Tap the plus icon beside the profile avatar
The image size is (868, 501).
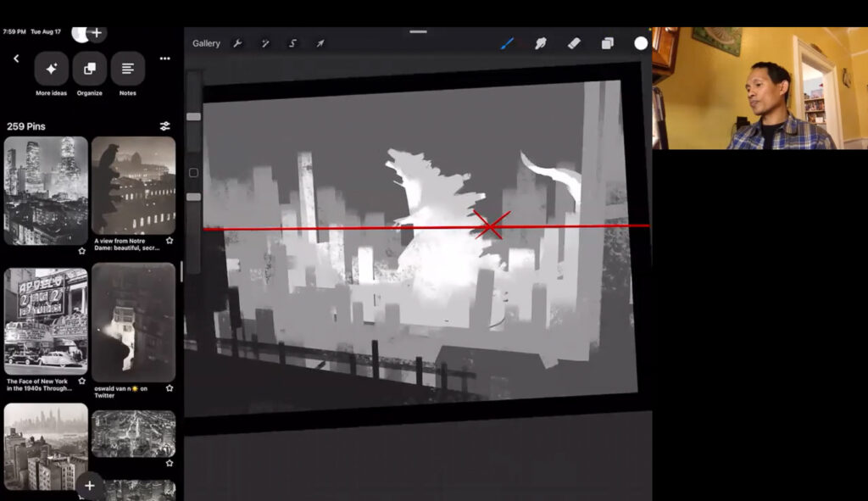click(97, 33)
